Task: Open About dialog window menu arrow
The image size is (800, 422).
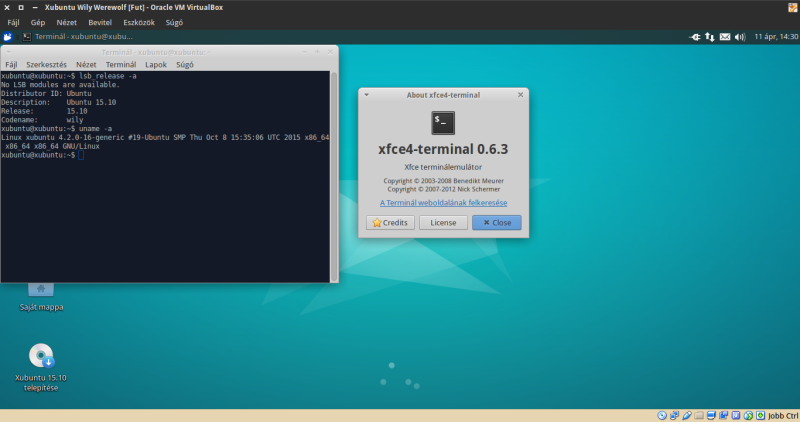Action: (366, 95)
